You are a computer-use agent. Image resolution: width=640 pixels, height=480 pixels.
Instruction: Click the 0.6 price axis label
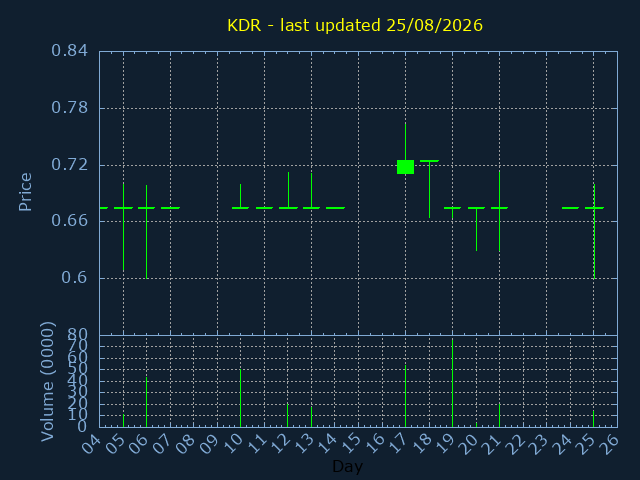(x=74, y=278)
